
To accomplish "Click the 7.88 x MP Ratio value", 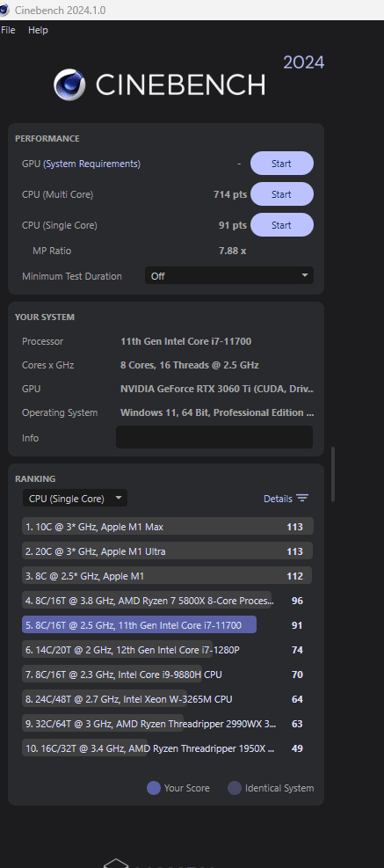I will [232, 251].
